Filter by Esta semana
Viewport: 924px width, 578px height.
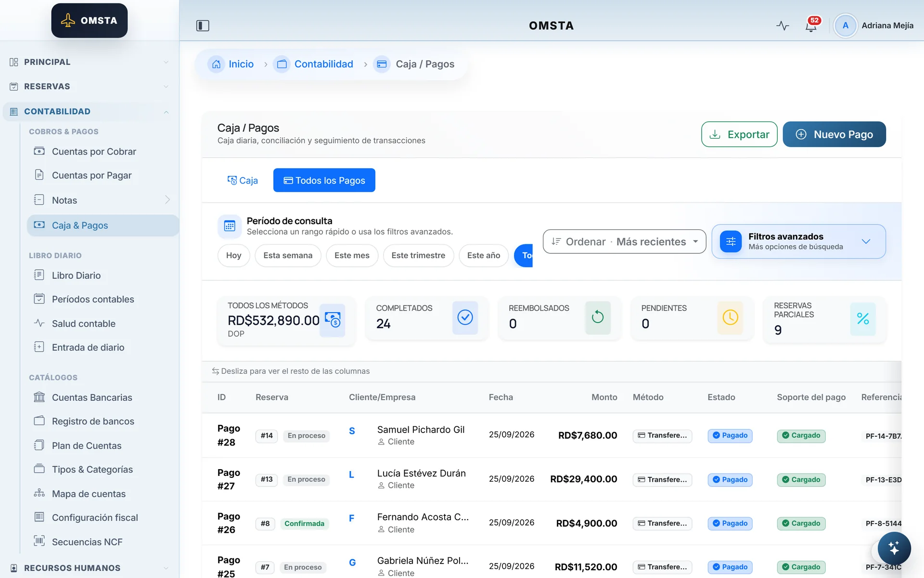[288, 255]
